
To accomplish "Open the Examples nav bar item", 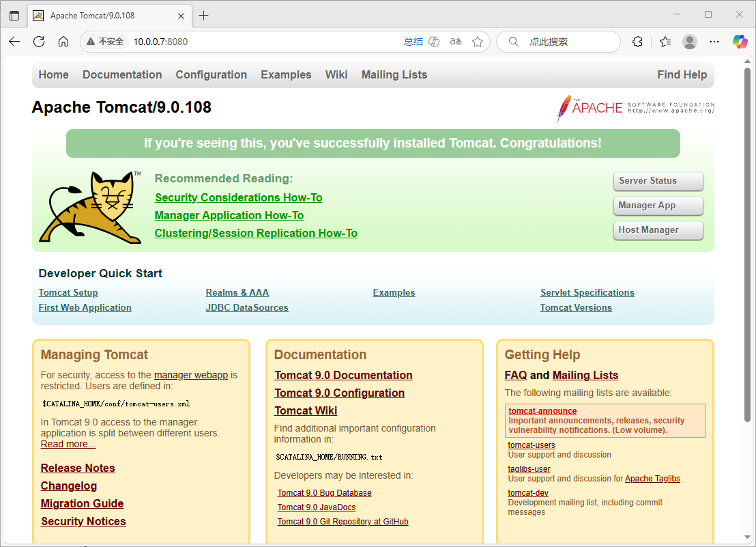I will 286,74.
